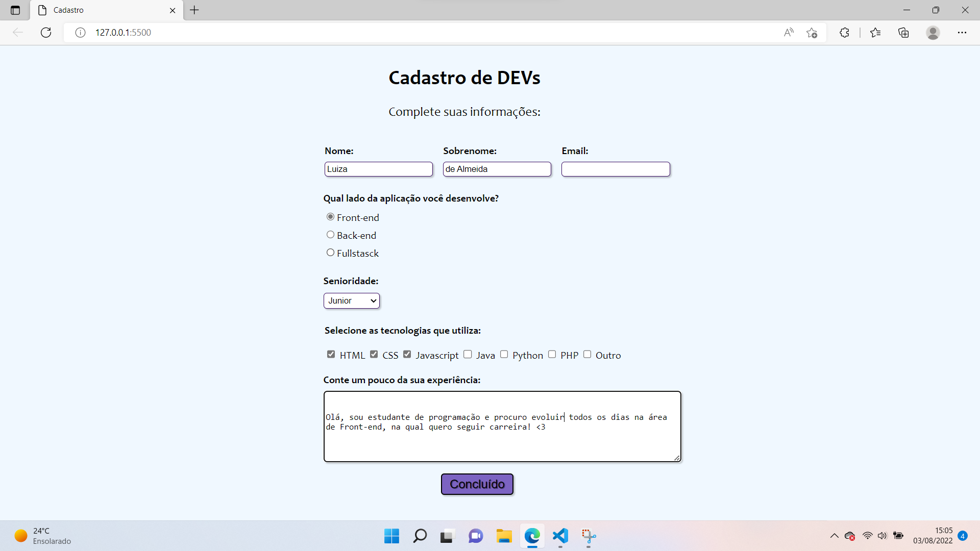This screenshot has height=551, width=980.
Task: Reload the current page
Action: (46, 32)
